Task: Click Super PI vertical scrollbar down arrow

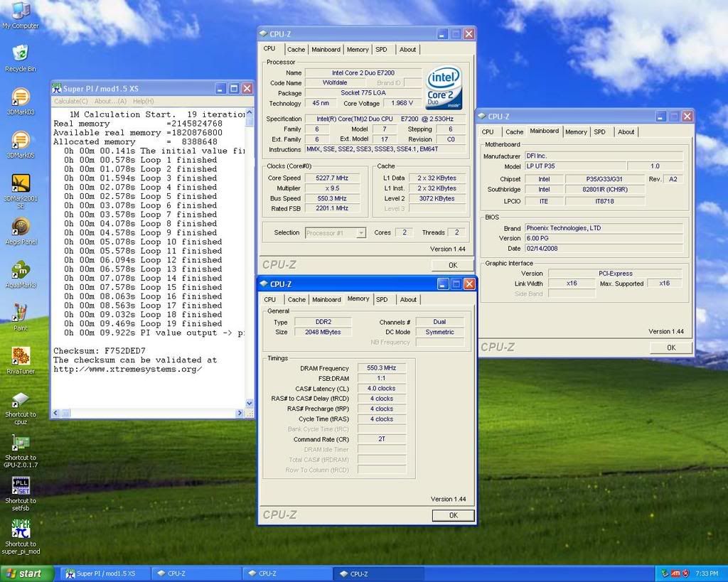Action: click(250, 404)
